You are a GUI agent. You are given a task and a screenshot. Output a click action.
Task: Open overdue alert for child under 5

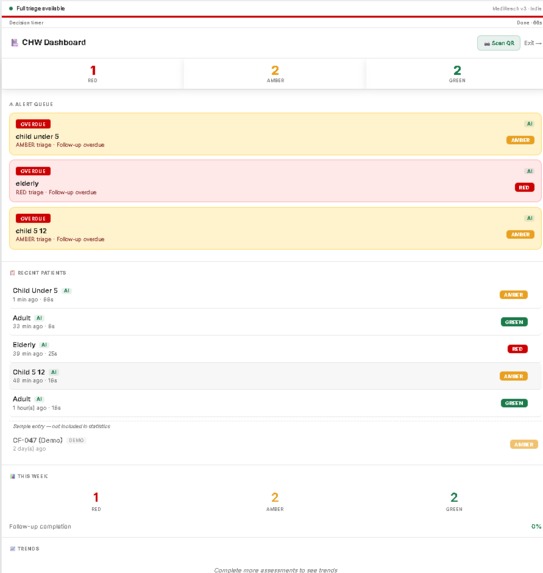pos(275,134)
